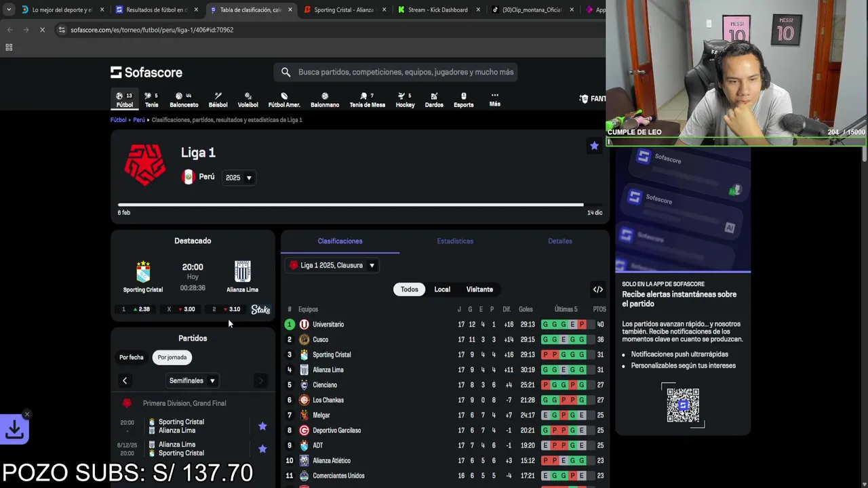
Task: Favorite Liga 1 with the star icon
Action: [x=594, y=146]
